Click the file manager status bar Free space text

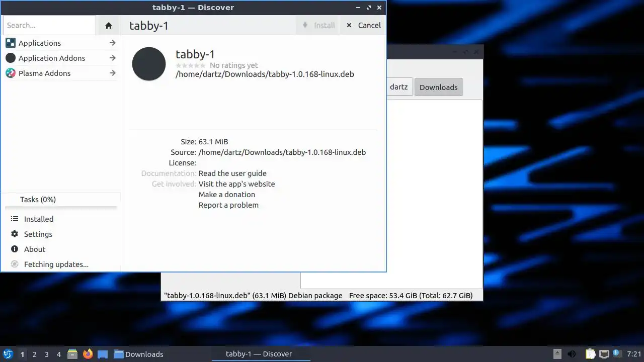click(411, 296)
